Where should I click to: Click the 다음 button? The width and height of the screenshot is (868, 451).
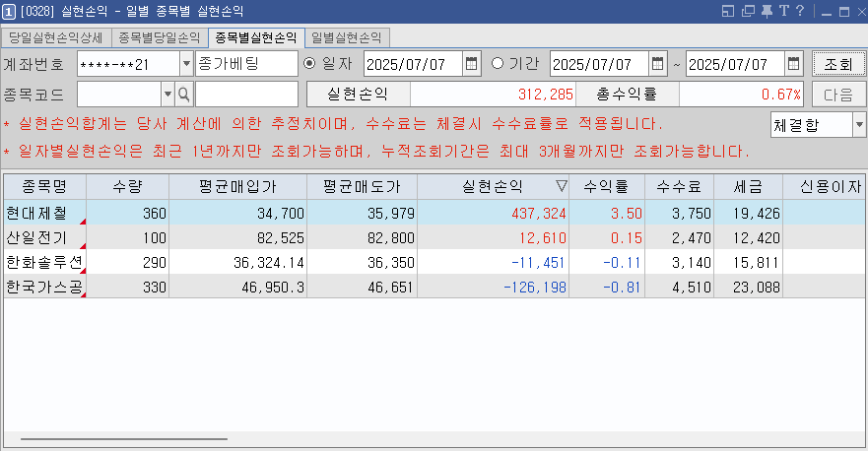click(x=838, y=95)
